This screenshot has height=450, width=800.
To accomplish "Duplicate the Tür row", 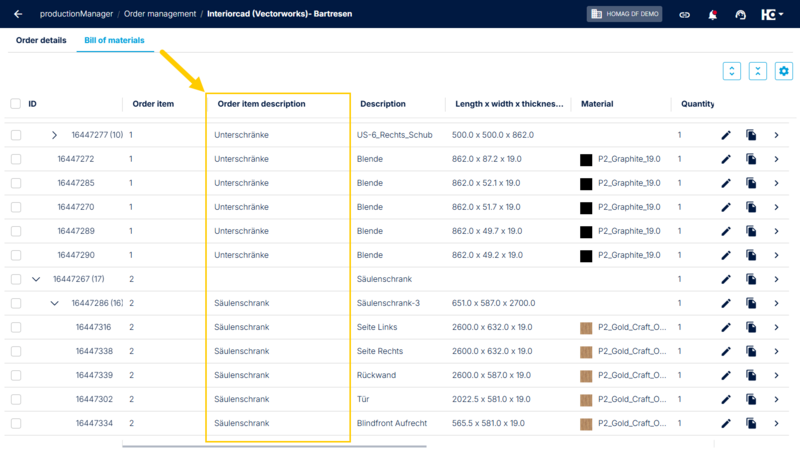I will coord(751,399).
